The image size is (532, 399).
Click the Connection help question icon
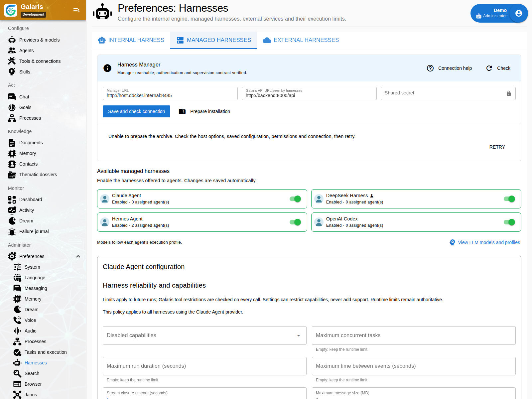430,68
